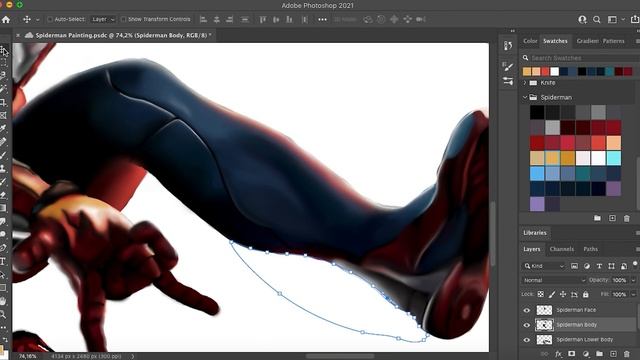This screenshot has height=360, width=640.
Task: Toggle lock all padlock icon
Action: pyautogui.click(x=585, y=294)
